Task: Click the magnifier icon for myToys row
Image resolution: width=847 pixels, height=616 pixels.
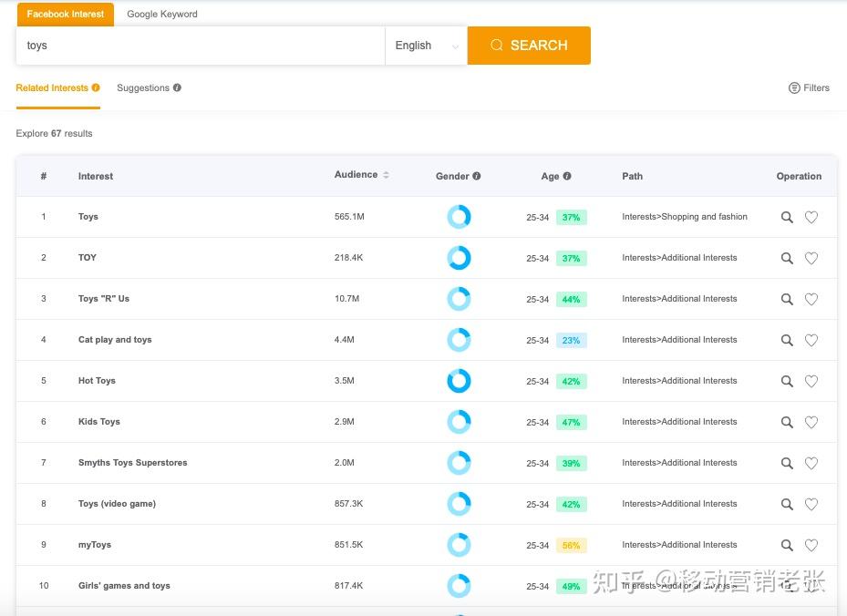Action: (787, 546)
